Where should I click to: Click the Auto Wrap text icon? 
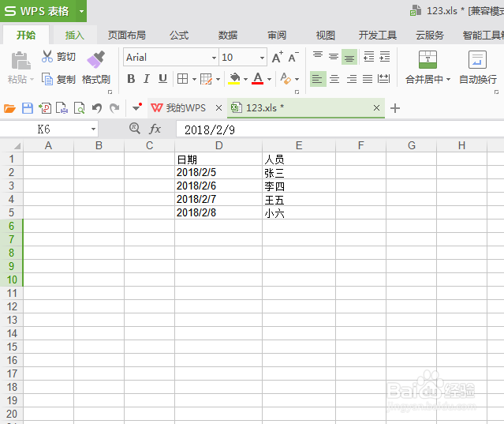point(477,60)
